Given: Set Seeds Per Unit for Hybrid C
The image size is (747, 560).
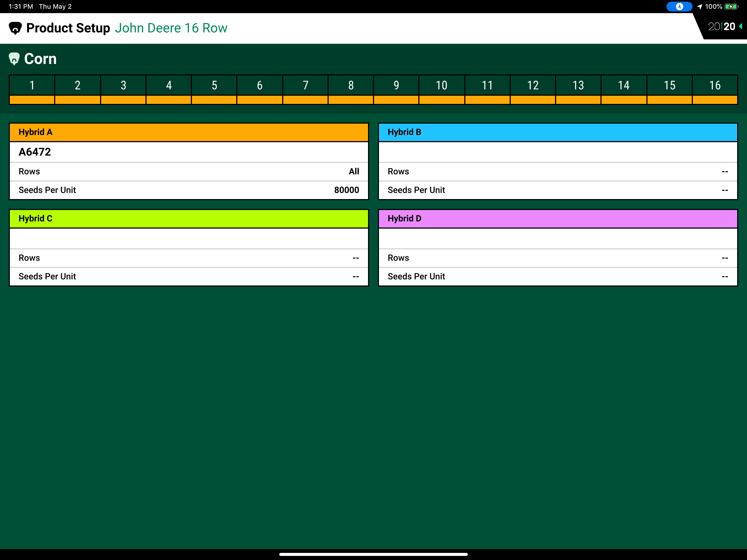Looking at the screenshot, I should point(189,277).
